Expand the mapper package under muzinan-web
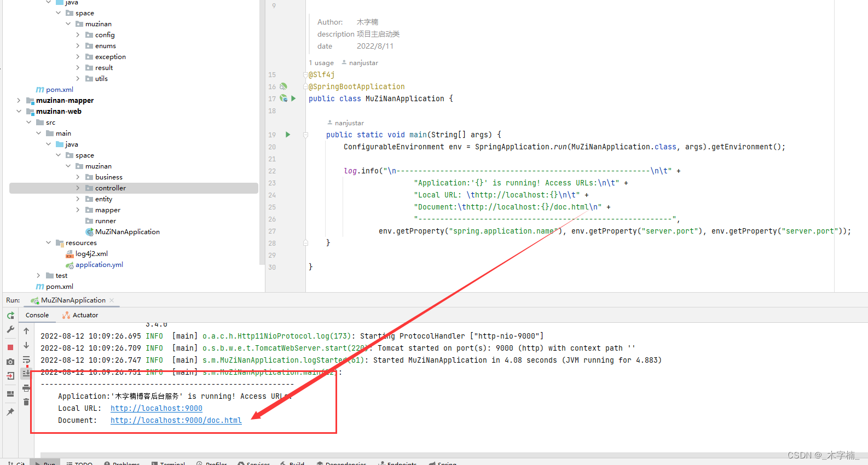The width and height of the screenshot is (868, 465). pos(78,210)
